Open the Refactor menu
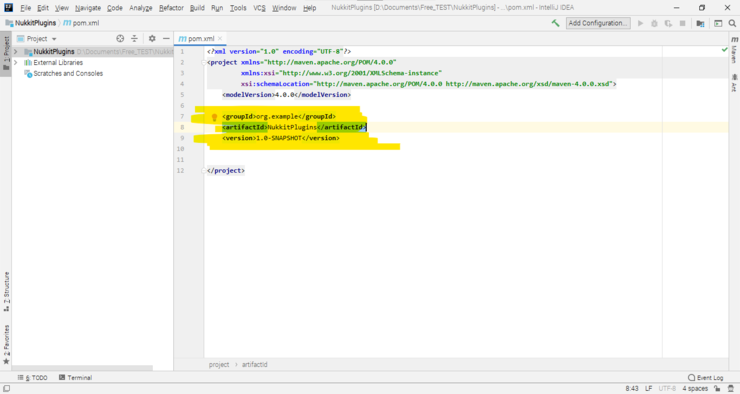740x394 pixels. coord(171,8)
